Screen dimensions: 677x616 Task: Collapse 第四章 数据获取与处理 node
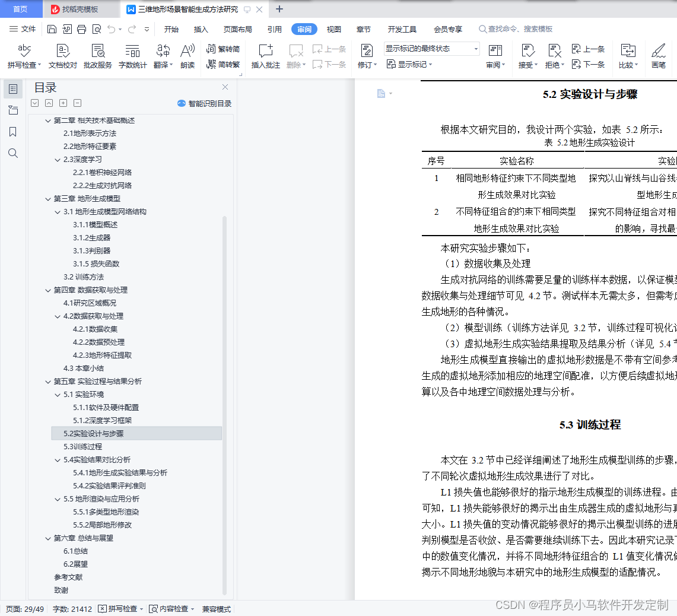[x=48, y=290]
